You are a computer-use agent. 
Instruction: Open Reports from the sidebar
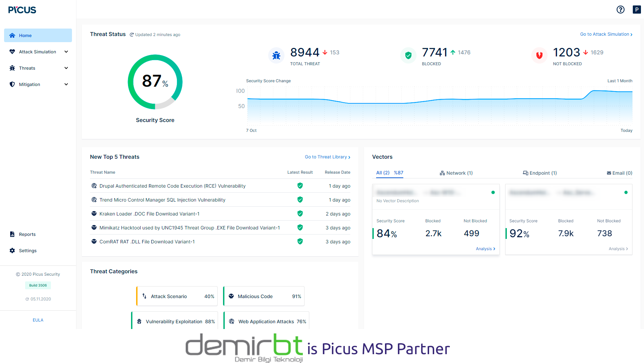[27, 234]
